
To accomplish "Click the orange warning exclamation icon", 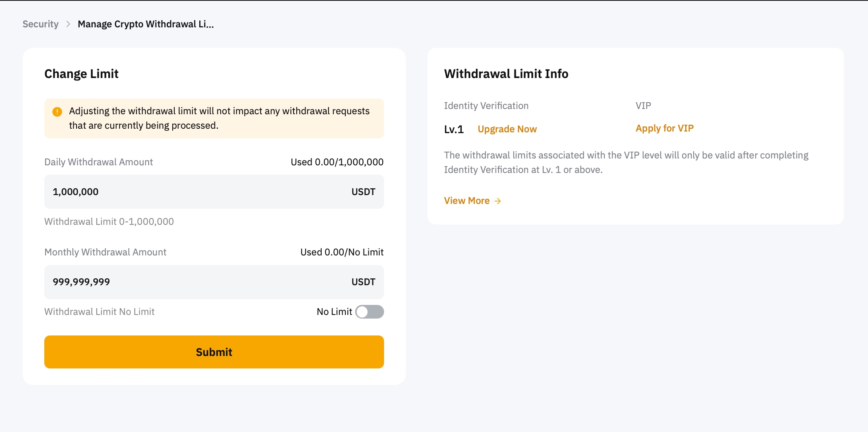I will pyautogui.click(x=57, y=111).
